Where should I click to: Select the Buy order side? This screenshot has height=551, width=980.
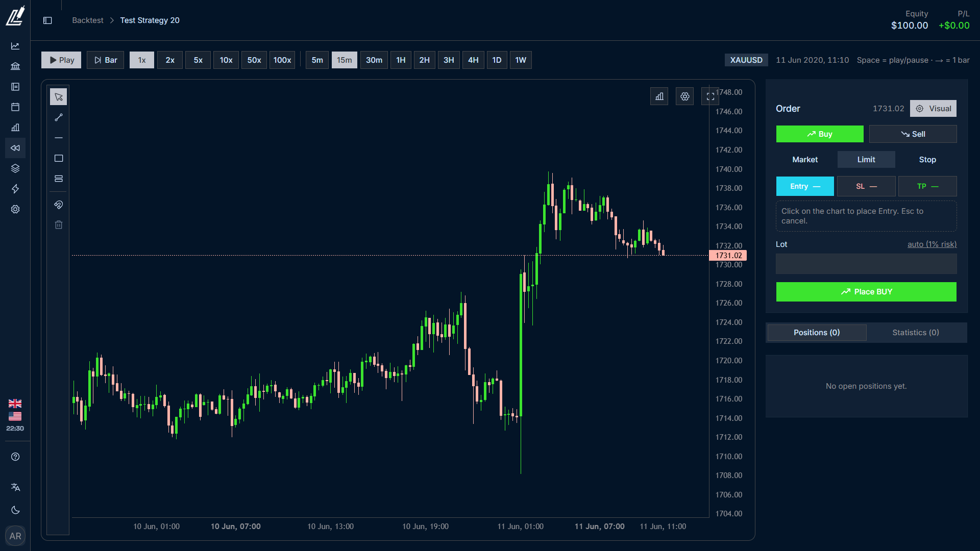click(820, 134)
